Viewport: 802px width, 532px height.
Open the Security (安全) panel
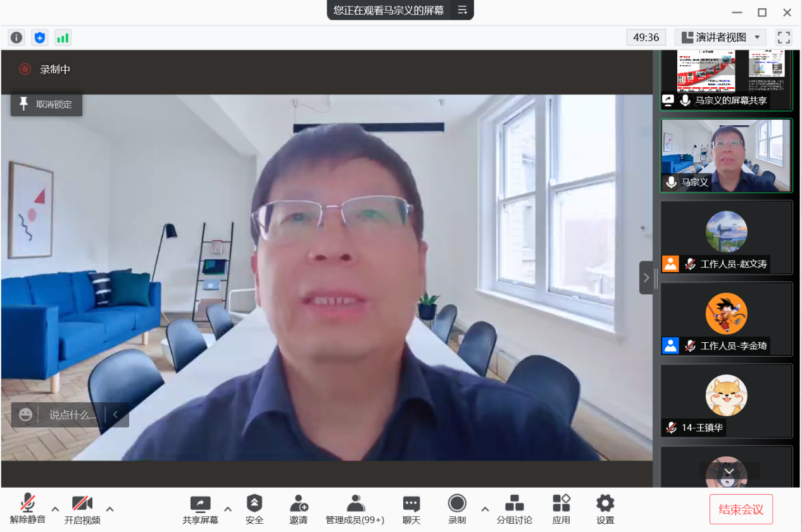[x=254, y=509]
